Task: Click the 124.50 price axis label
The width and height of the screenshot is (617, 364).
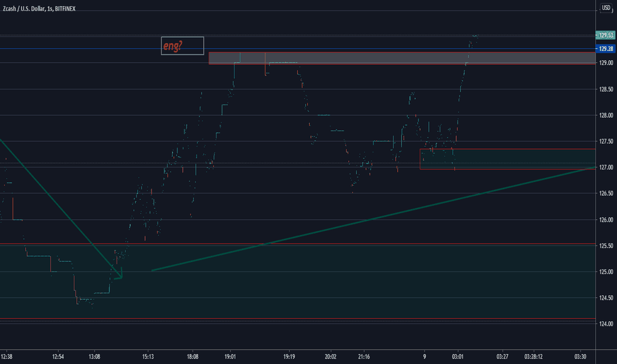Action: point(606,298)
